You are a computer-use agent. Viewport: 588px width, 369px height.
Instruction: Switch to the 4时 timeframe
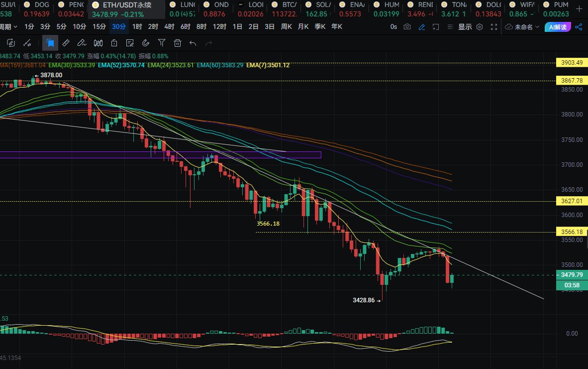tap(169, 27)
